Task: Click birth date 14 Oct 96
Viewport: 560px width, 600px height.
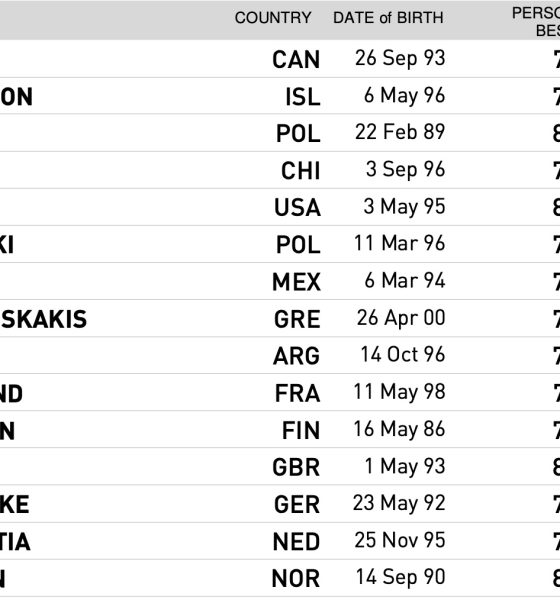Action: (x=403, y=354)
